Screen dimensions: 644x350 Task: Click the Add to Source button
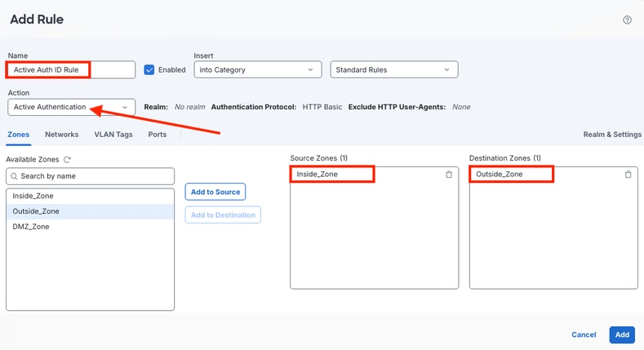click(x=215, y=192)
